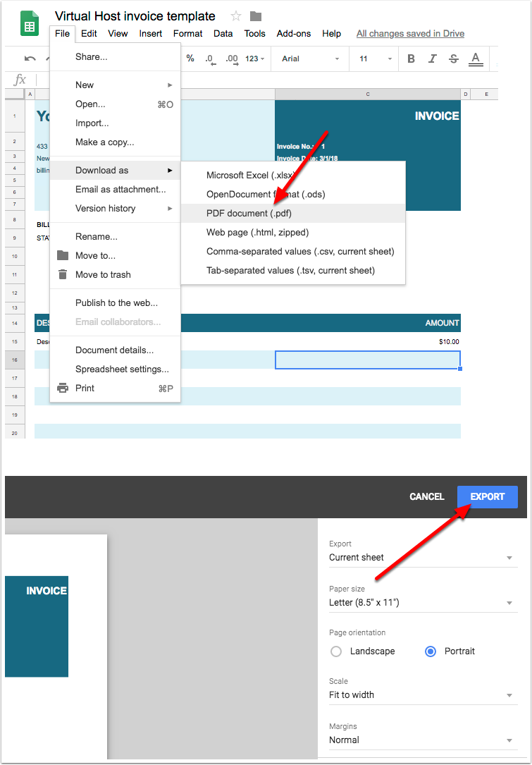Open the Scale Fit to width dropdown
Screen dimensions: 532x765
tap(423, 694)
